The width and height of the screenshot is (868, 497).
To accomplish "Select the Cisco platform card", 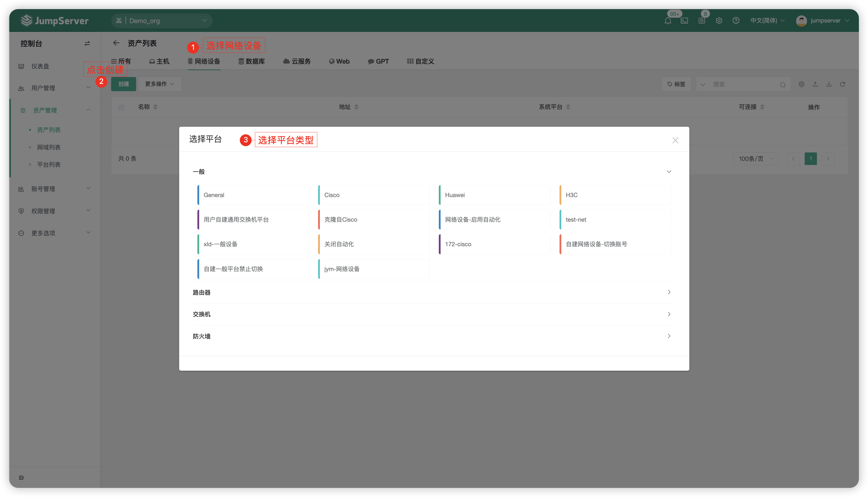I will coord(374,195).
